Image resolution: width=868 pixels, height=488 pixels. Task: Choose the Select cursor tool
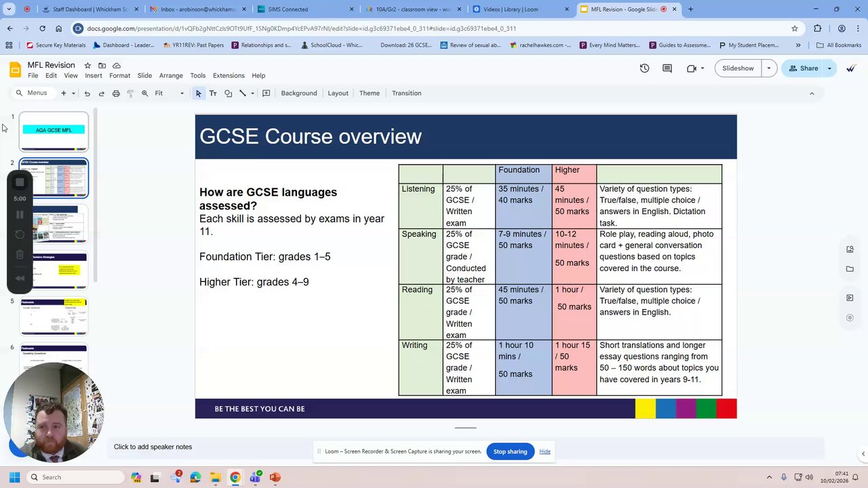[x=198, y=94]
